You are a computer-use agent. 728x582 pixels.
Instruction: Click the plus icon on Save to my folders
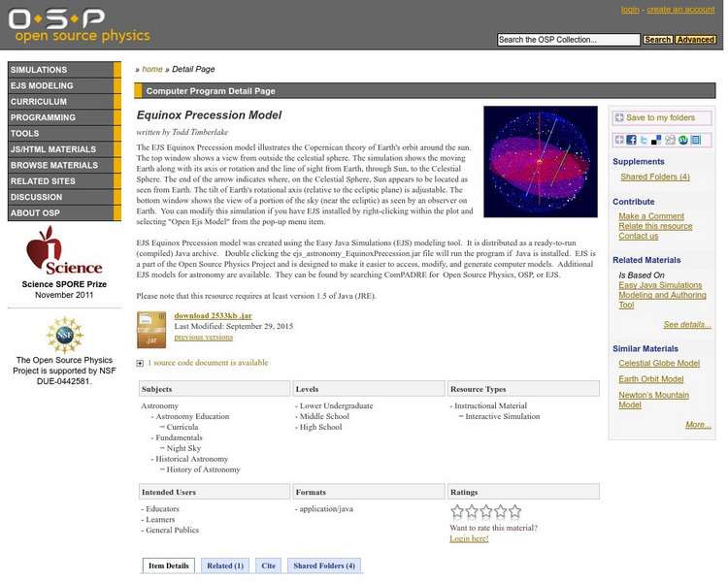pos(619,117)
